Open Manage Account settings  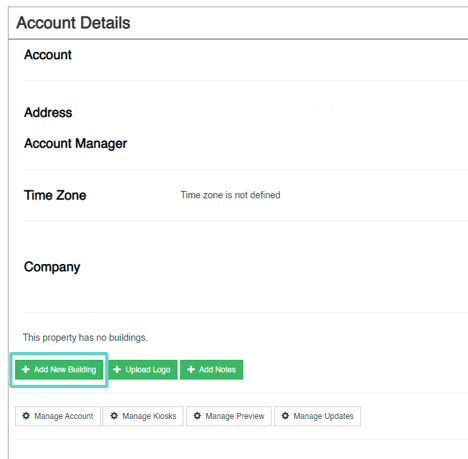58,416
